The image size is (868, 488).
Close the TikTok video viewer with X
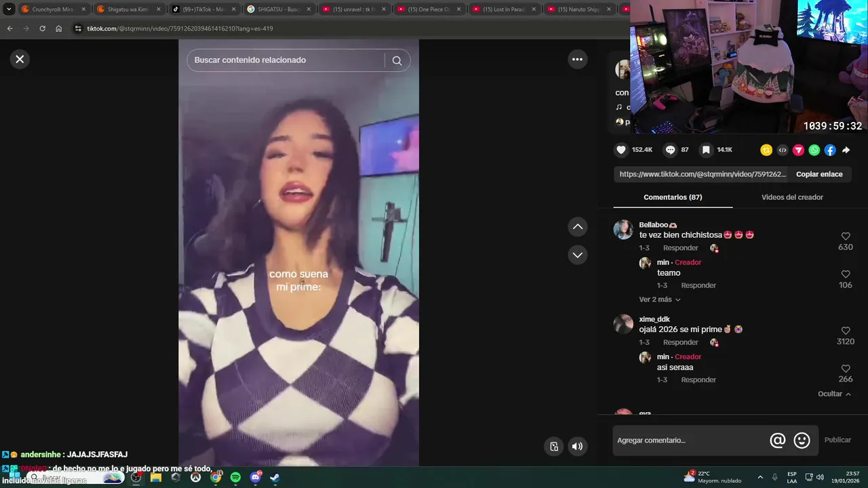tap(20, 59)
